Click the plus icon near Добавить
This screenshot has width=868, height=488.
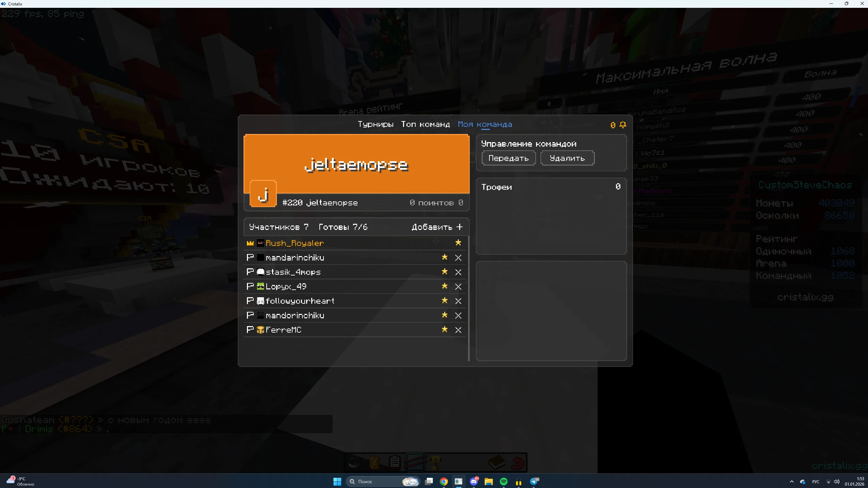pyautogui.click(x=460, y=227)
